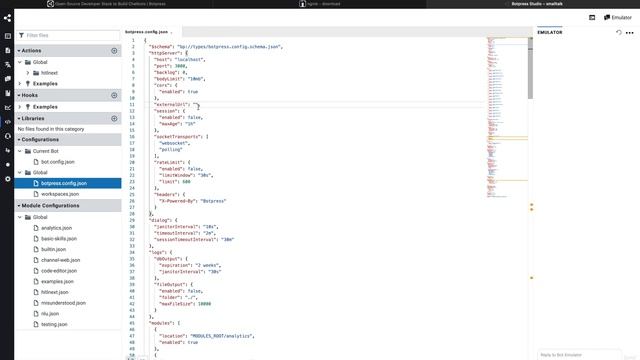The image size is (640, 360).
Task: Toggle the bottom panel icon near Emulator
Action: point(592,18)
